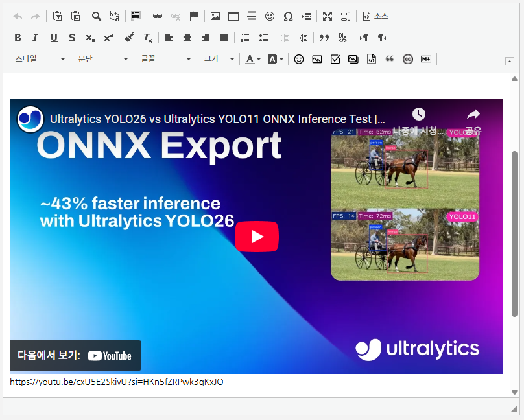Toggle underline formatting
This screenshot has height=420, width=524.
point(54,38)
